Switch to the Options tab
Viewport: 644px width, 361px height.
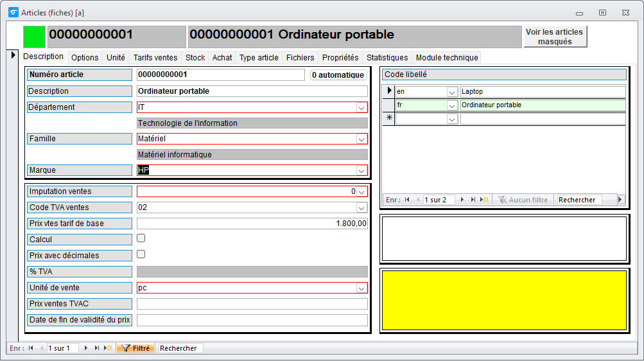pyautogui.click(x=85, y=58)
